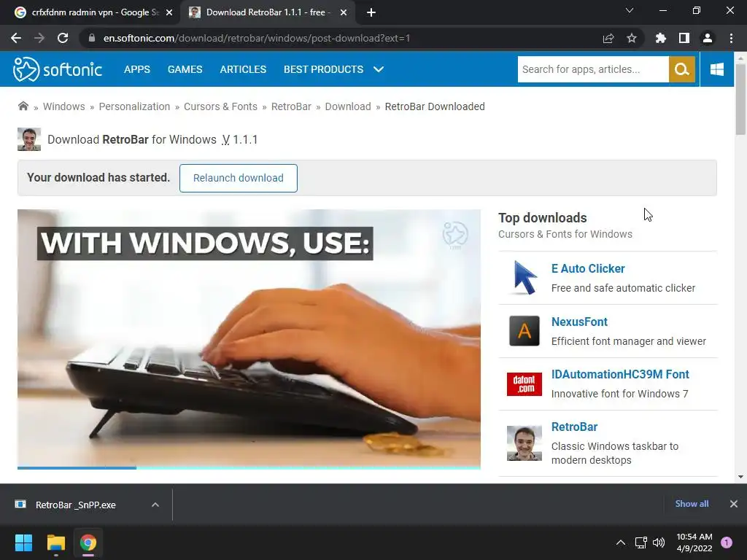Screen dimensions: 747x560
Task: Open NexusFont link
Action: pos(579,322)
